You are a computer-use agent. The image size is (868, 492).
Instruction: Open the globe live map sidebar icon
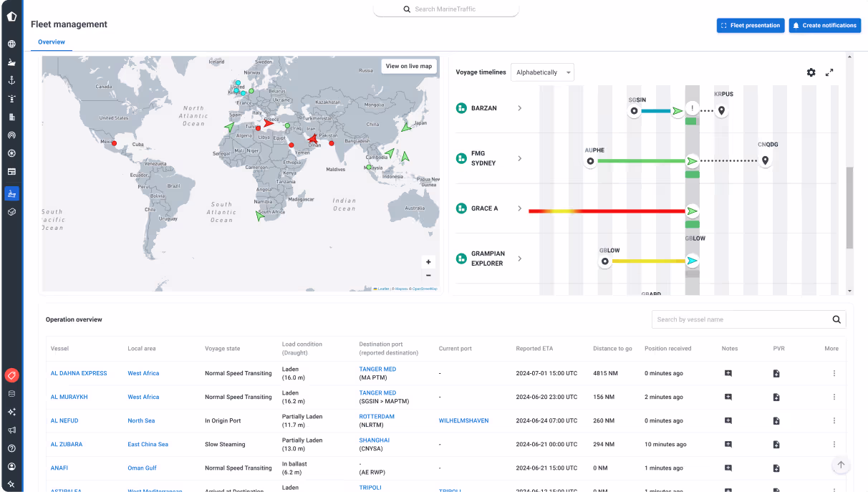[x=11, y=44]
